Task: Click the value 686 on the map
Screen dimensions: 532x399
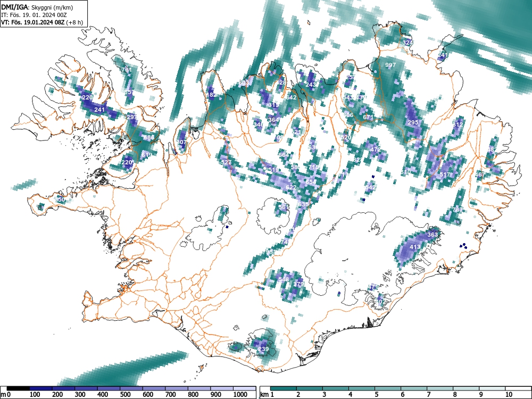Action: coord(148,137)
